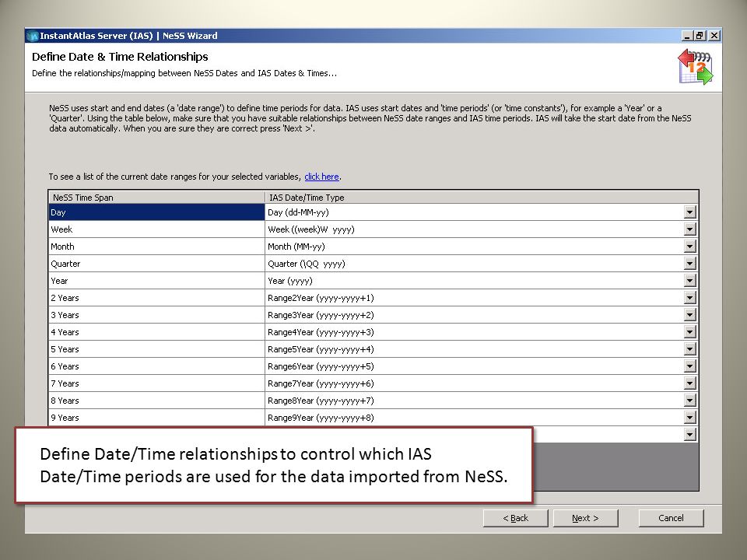Open dropdown for Year (yyyy)

[x=689, y=281]
